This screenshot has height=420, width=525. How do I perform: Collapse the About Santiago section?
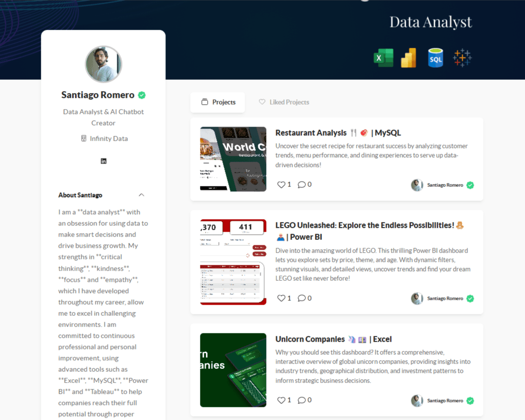[141, 195]
